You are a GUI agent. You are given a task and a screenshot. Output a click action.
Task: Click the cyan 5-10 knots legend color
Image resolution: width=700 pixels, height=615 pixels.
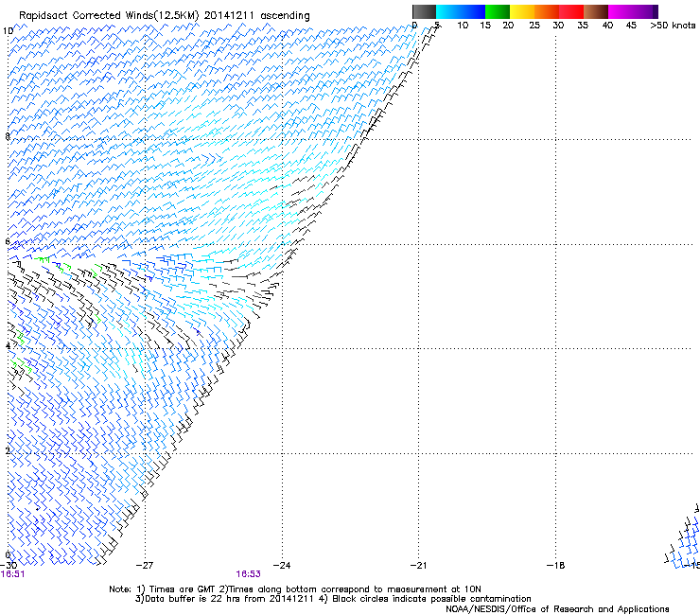click(x=448, y=11)
